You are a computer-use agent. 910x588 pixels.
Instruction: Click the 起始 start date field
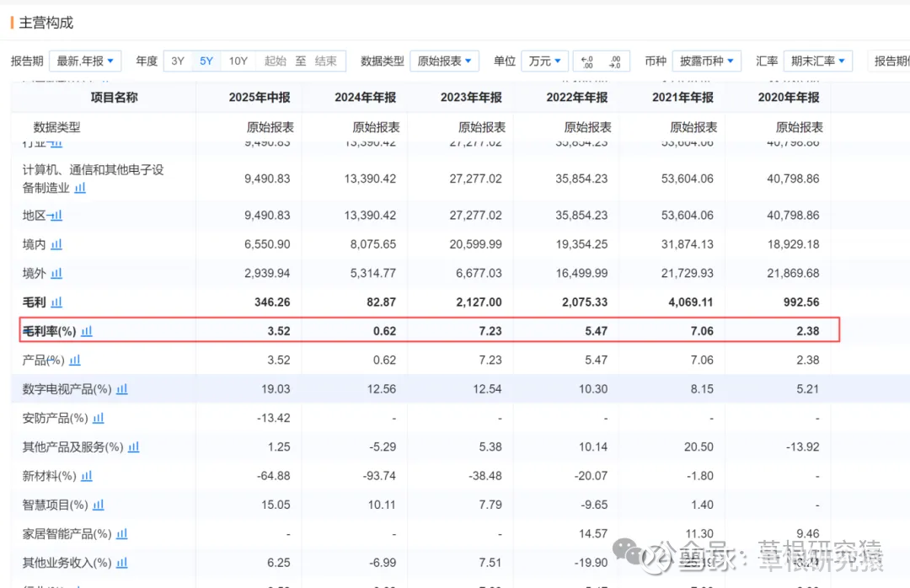click(276, 61)
